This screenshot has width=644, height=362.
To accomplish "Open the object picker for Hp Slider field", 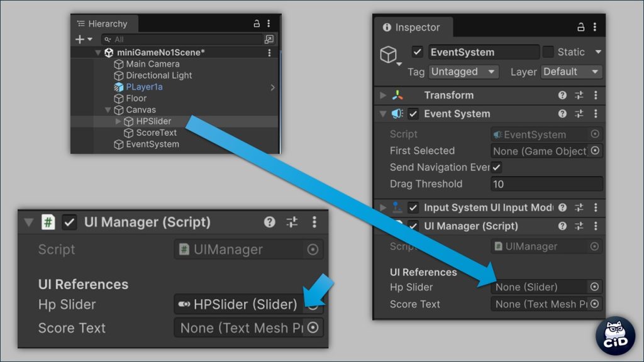I will (x=594, y=287).
